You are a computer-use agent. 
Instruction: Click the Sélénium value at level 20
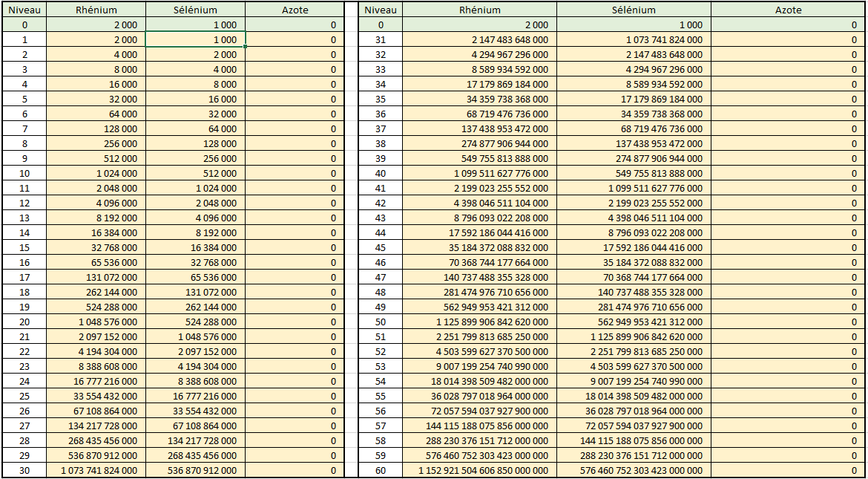click(x=195, y=322)
